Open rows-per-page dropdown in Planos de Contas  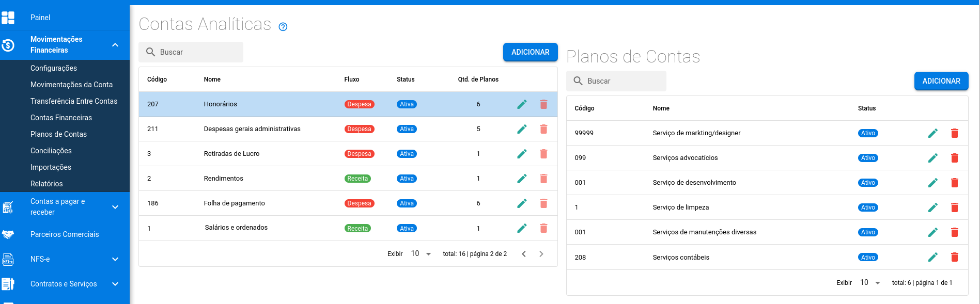pos(870,283)
